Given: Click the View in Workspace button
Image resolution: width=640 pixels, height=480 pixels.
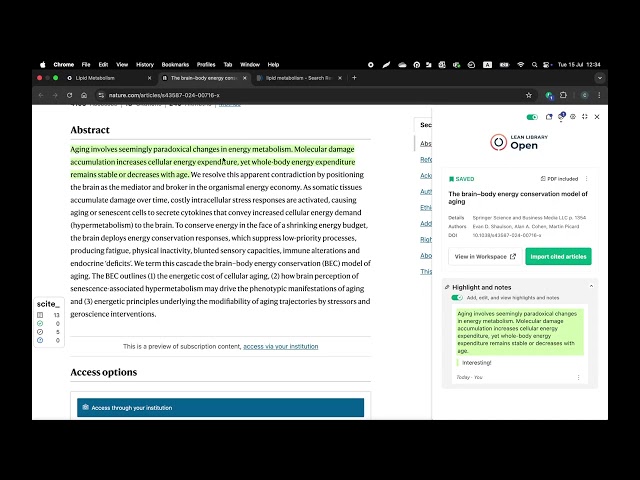Looking at the screenshot, I should [485, 256].
